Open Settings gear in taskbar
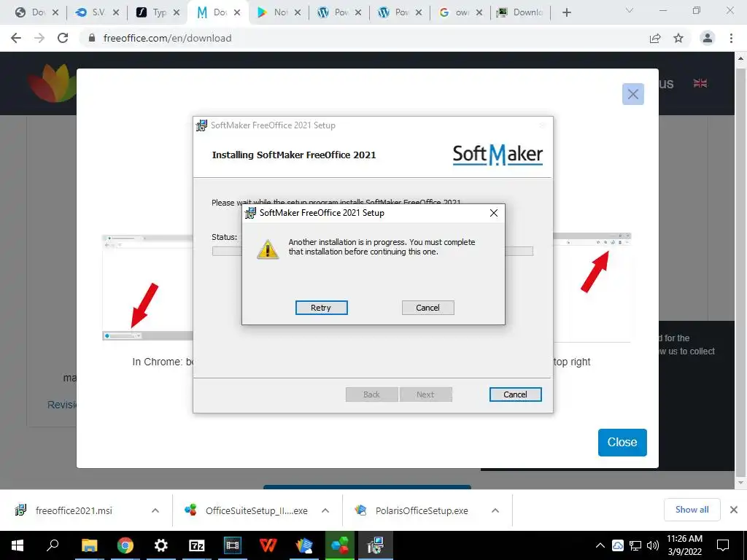Viewport: 747px width, 560px height. pos(161,545)
